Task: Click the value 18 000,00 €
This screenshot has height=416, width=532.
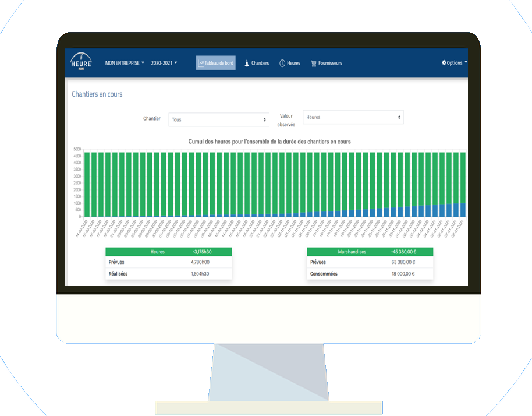Action: tap(403, 274)
